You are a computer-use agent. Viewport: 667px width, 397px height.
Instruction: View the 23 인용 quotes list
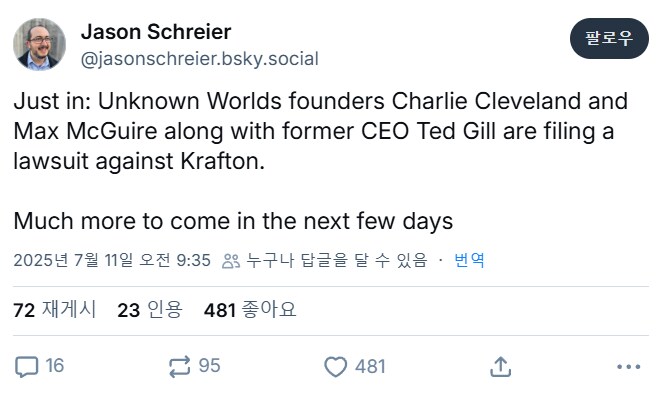tap(150, 309)
